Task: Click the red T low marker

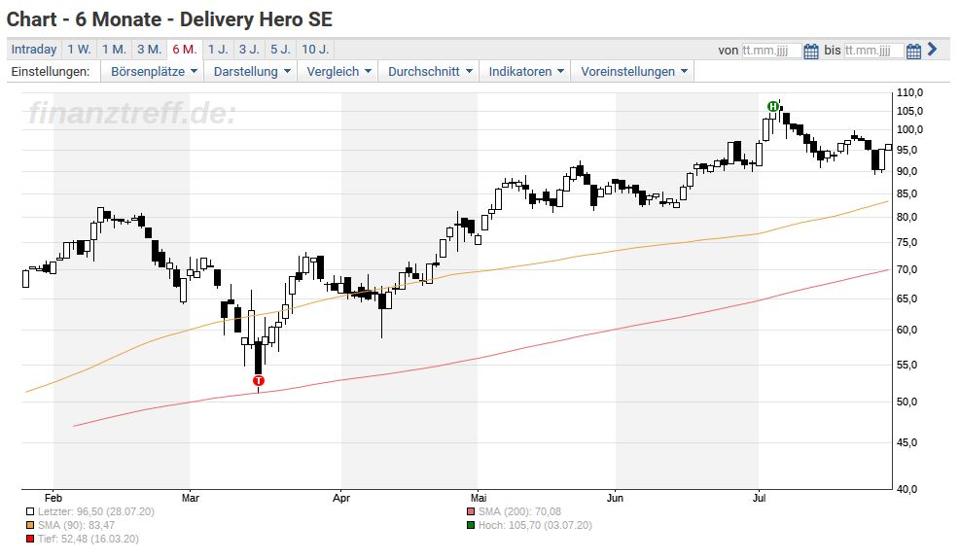Action: [259, 381]
